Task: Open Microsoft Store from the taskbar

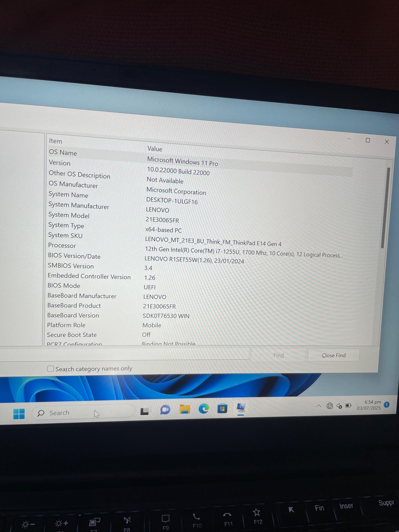Action: click(222, 408)
